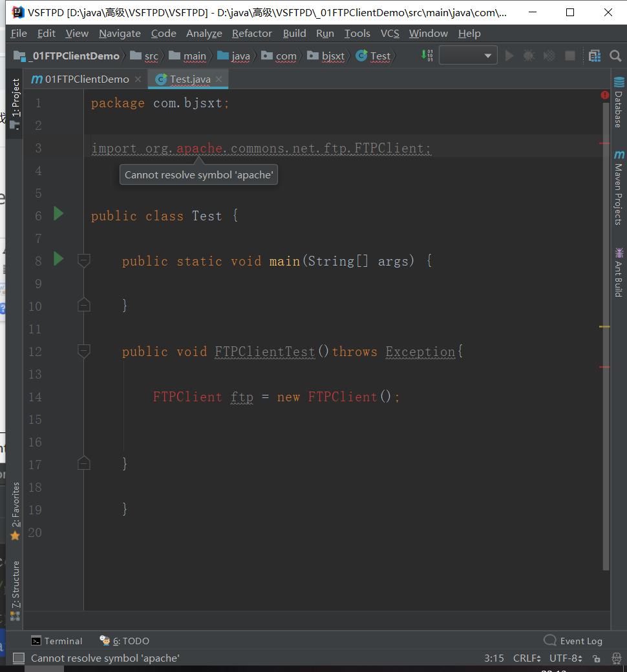Screen dimensions: 627x672
Task: Open the Build menu
Action: [294, 34]
